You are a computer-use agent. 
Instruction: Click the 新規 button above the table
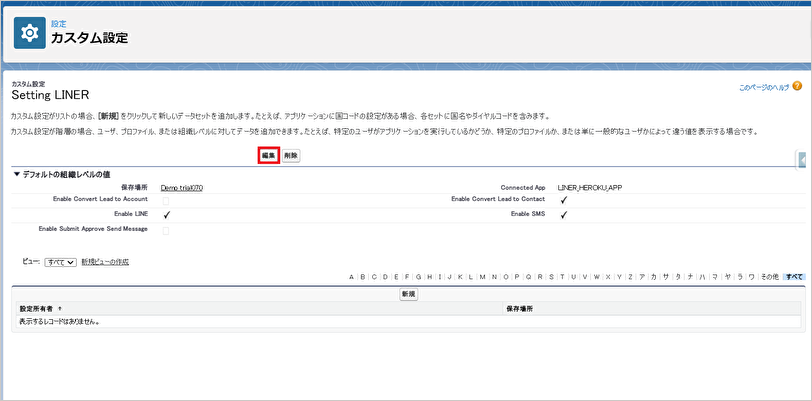click(x=408, y=294)
